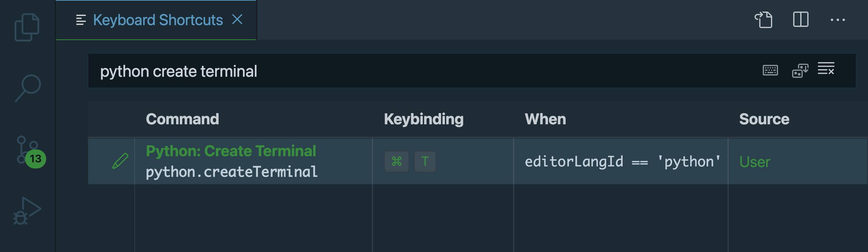Open the Explorer view

click(27, 27)
